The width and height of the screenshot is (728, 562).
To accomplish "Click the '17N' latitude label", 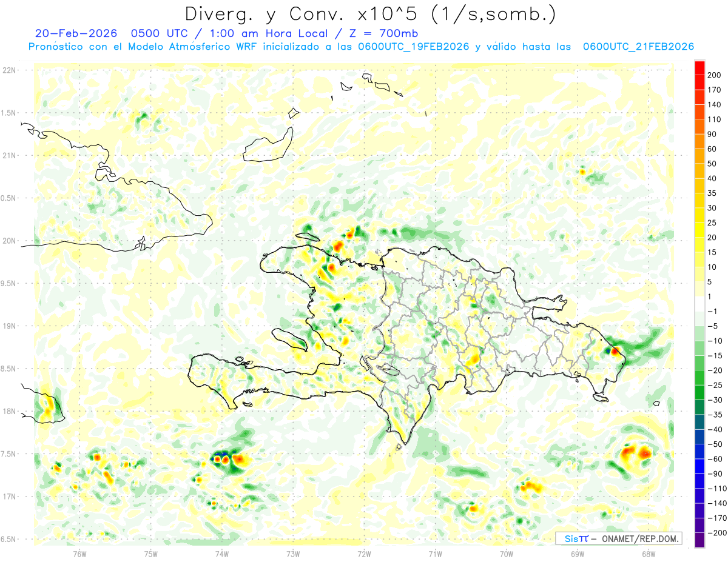I will (x=8, y=497).
